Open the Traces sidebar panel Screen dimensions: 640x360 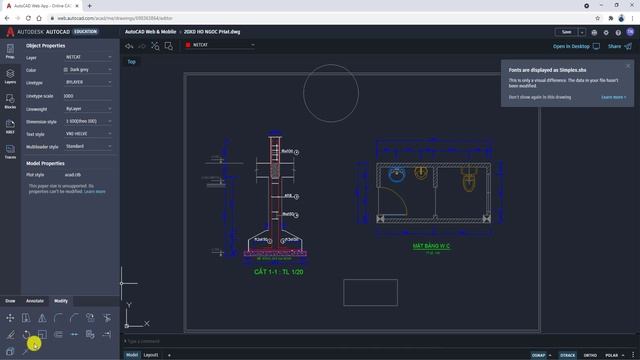10,151
